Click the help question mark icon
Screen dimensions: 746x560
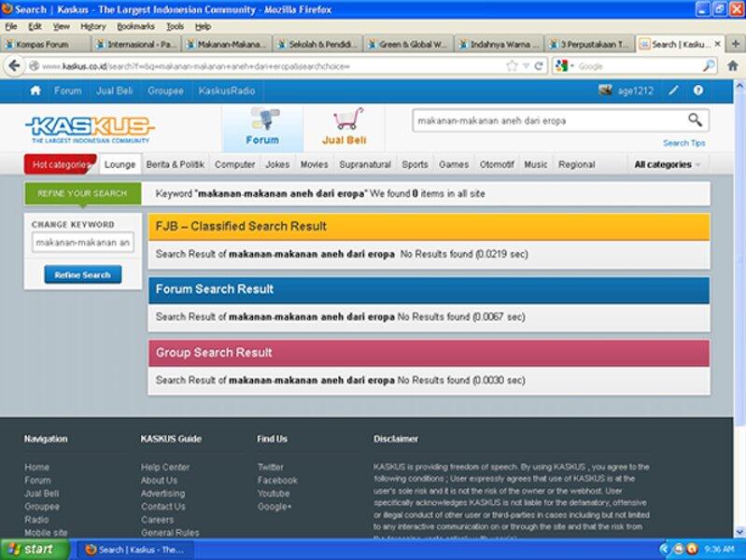698,91
